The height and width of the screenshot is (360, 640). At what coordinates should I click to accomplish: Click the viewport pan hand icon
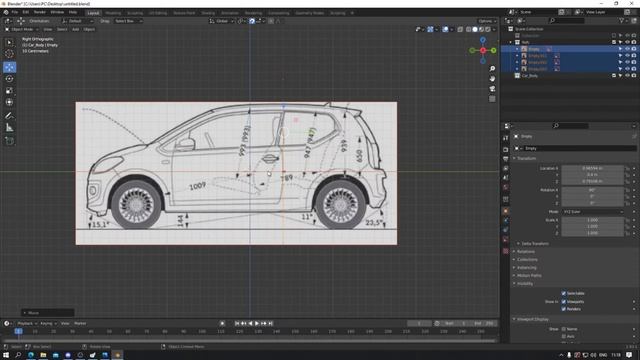coord(492,78)
